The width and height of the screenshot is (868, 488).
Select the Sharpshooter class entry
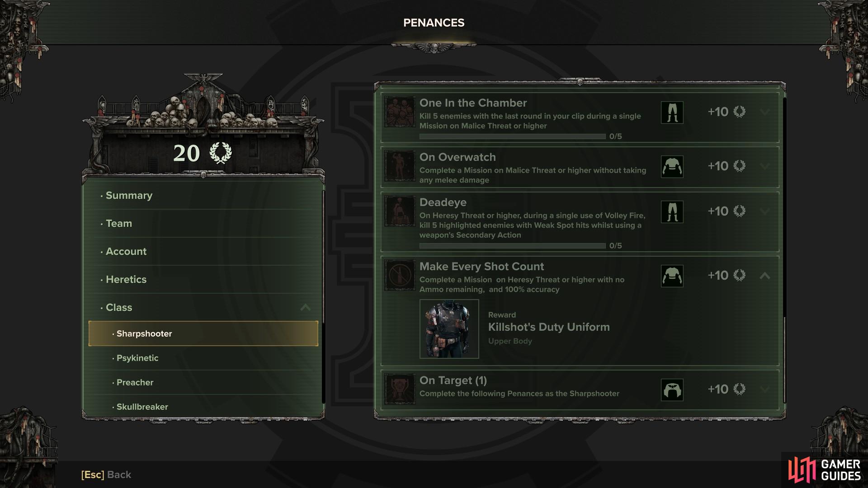click(x=203, y=333)
